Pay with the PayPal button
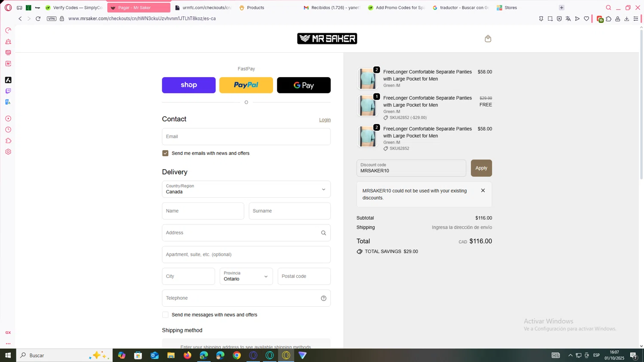 [246, 85]
